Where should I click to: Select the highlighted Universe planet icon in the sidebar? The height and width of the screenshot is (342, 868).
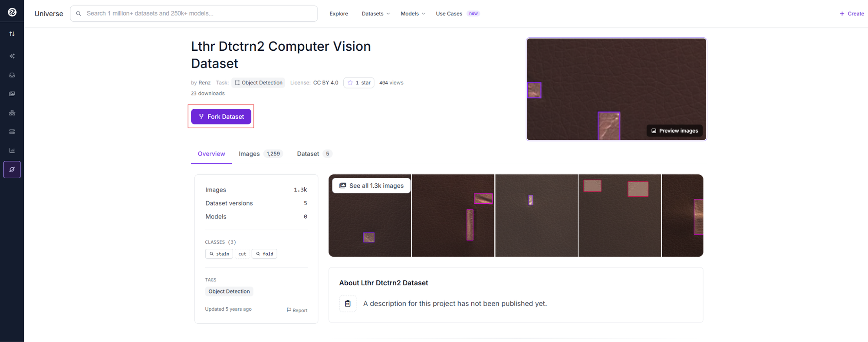(12, 169)
